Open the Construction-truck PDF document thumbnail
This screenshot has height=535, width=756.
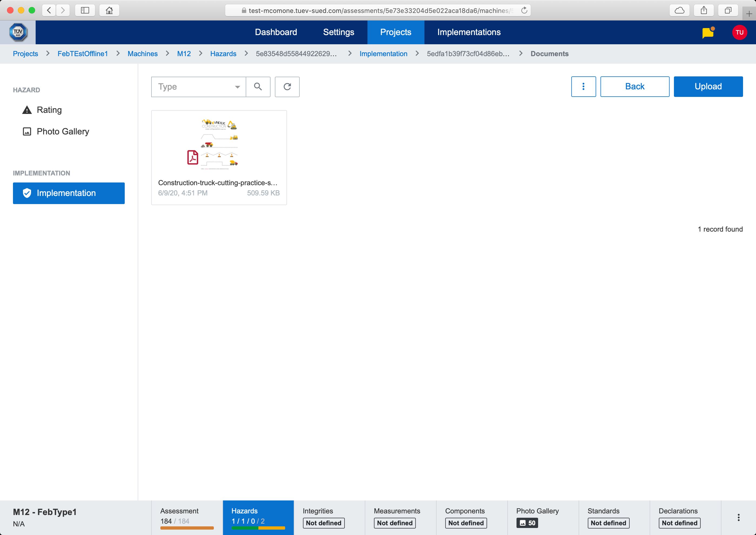tap(219, 145)
